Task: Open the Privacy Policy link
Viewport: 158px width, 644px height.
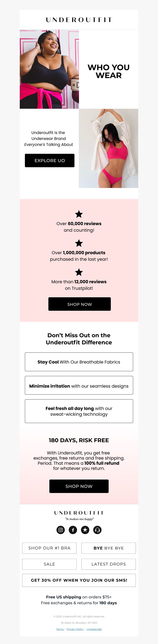Action: point(75,629)
